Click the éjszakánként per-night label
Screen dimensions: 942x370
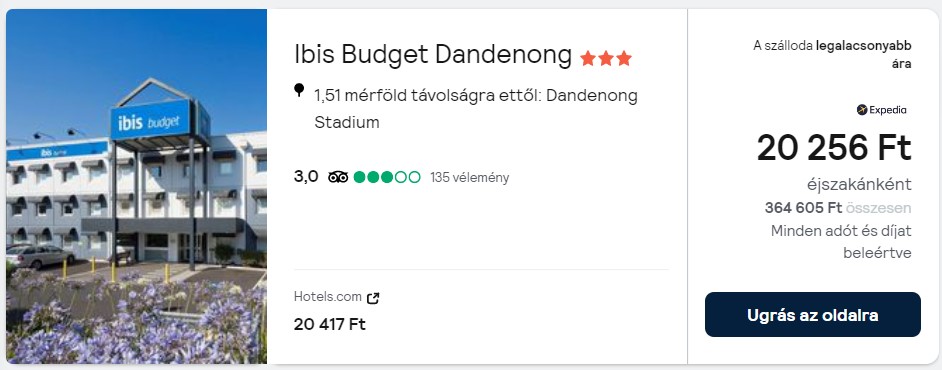point(859,184)
